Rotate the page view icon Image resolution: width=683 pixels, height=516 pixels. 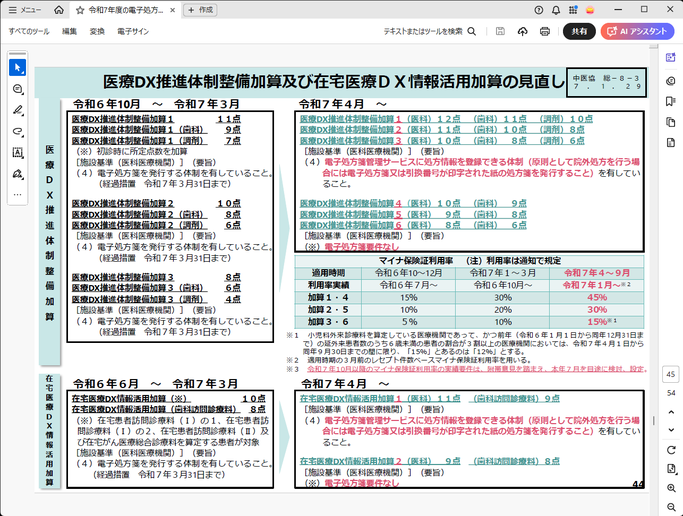click(671, 450)
